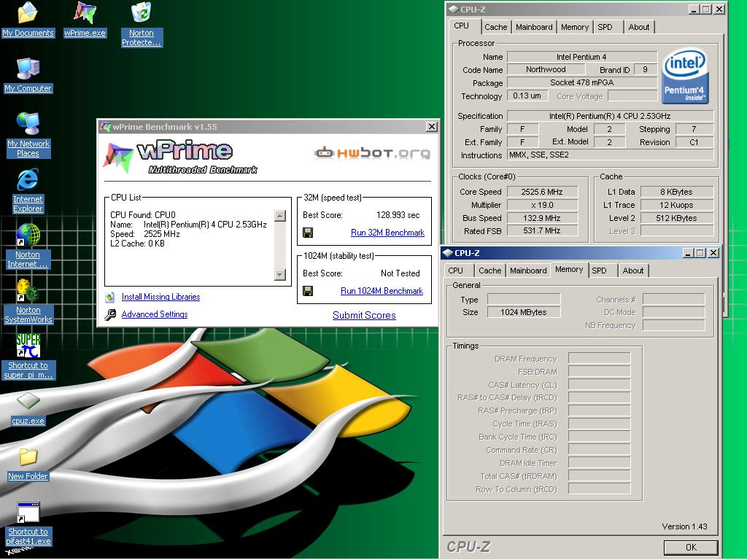Viewport: 747px width, 560px height.
Task: Click the wPrime Multithreaded Benchmark logo
Action: point(180,157)
